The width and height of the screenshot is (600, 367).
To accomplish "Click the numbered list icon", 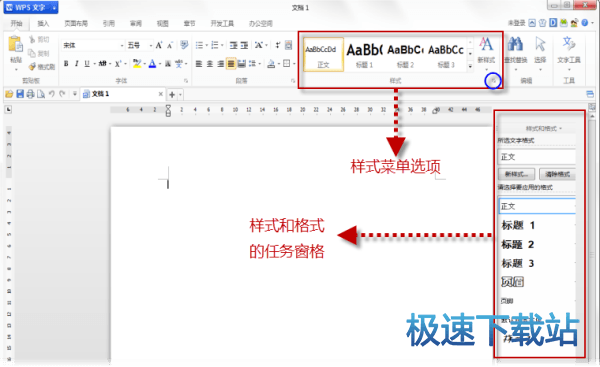I will coord(215,45).
